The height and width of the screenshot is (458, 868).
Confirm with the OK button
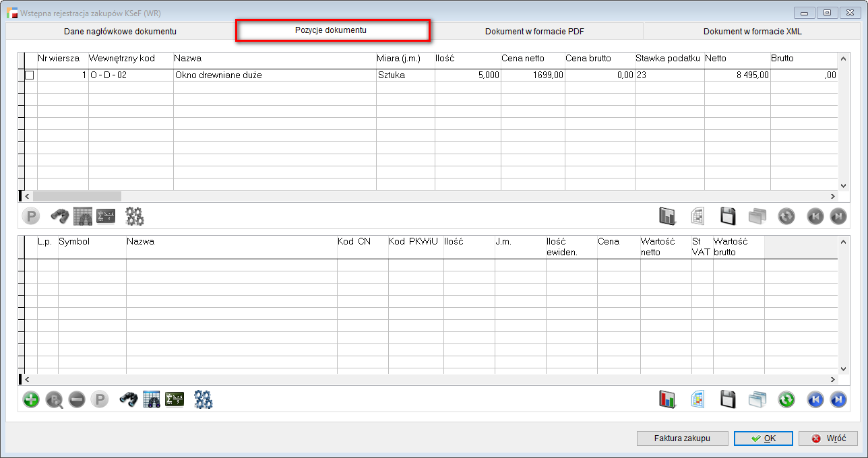coord(763,438)
